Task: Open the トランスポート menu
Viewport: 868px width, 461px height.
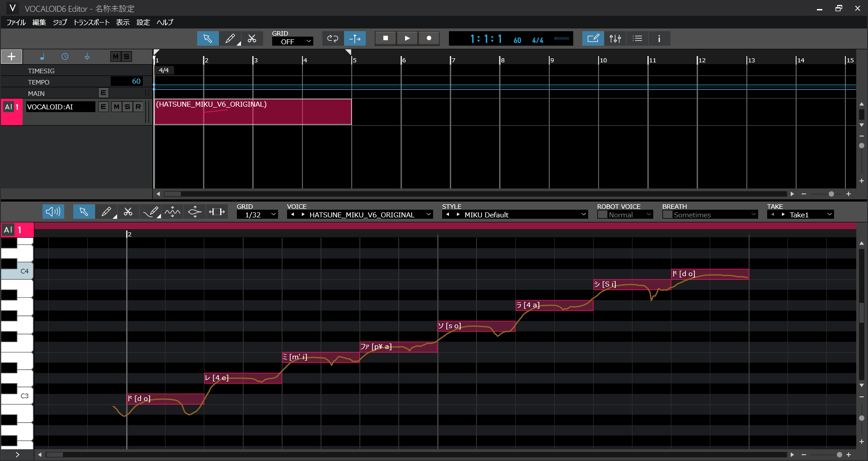Action: [x=91, y=22]
